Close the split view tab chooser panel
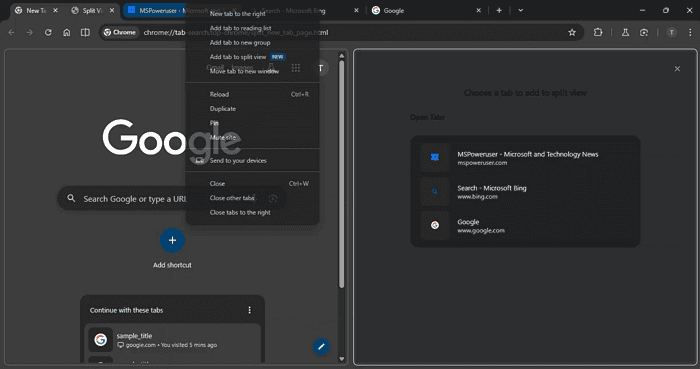Screen dimensions: 700x369 (677, 69)
